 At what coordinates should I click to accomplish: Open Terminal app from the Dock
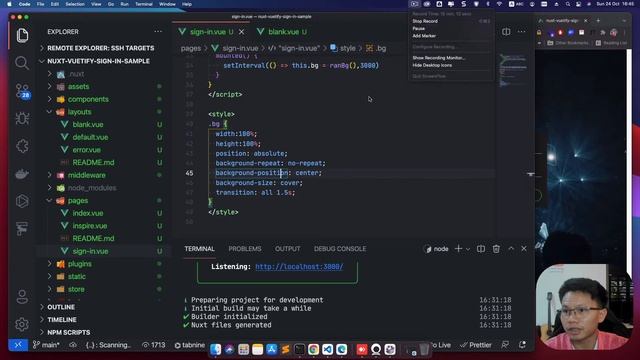[x=299, y=349]
